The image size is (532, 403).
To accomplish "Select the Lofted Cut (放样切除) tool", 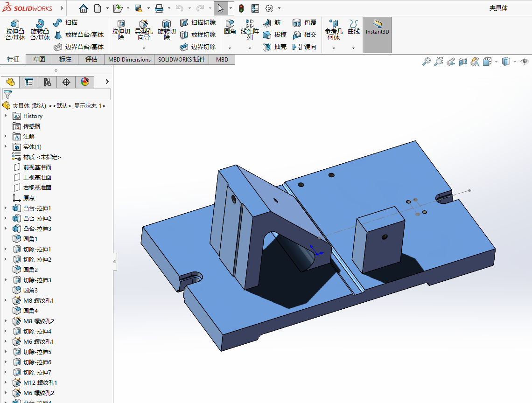I will pyautogui.click(x=198, y=35).
